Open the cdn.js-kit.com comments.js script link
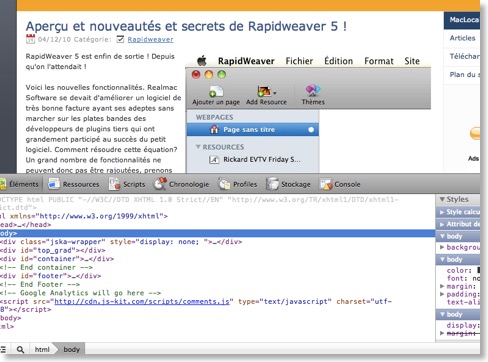Screen dimensions: 488x362 coord(142,301)
